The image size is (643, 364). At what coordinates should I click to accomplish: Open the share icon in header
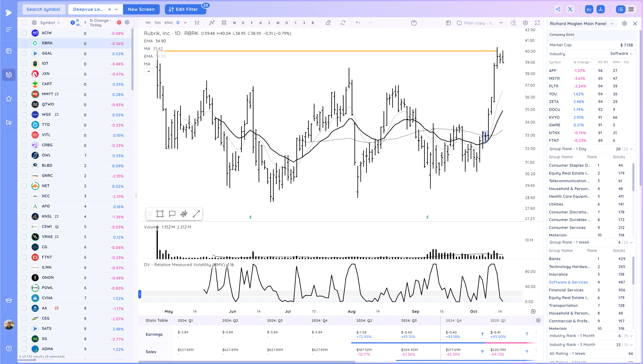point(558,9)
